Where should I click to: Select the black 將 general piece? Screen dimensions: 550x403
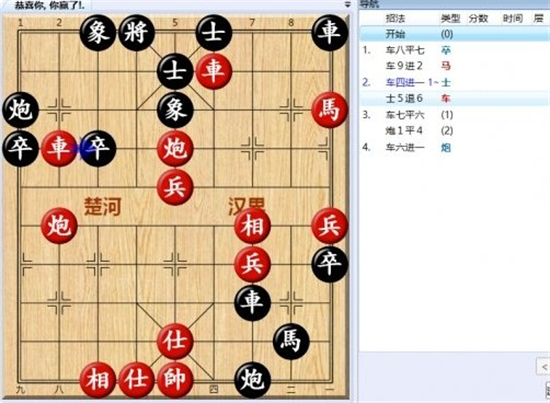click(x=136, y=33)
